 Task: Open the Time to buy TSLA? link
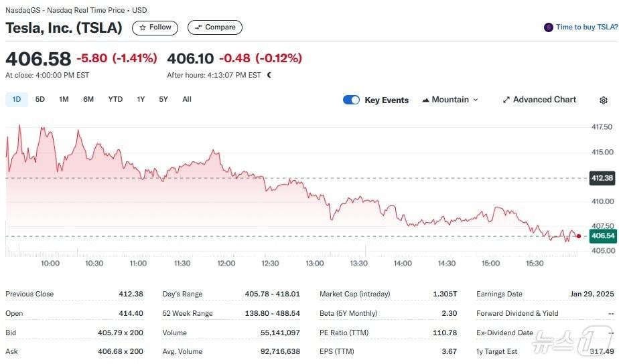(587, 27)
